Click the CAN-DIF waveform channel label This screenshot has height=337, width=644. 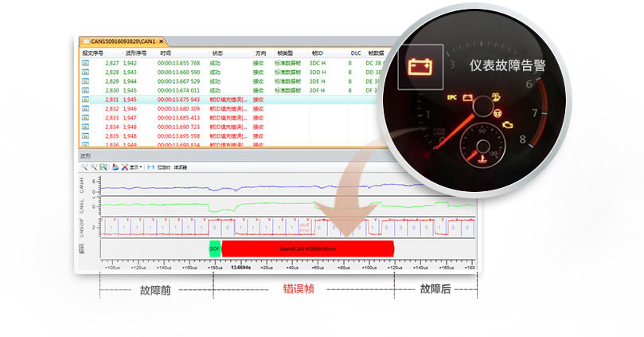(82, 229)
